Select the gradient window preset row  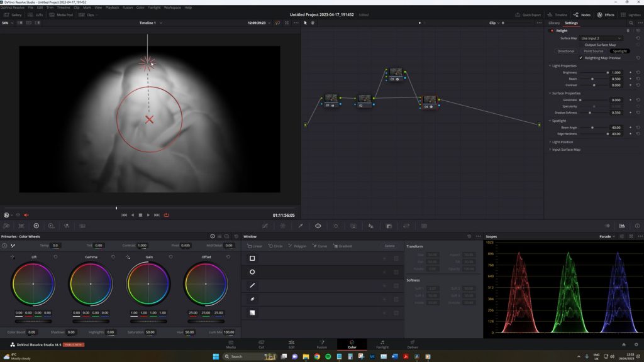click(323, 312)
